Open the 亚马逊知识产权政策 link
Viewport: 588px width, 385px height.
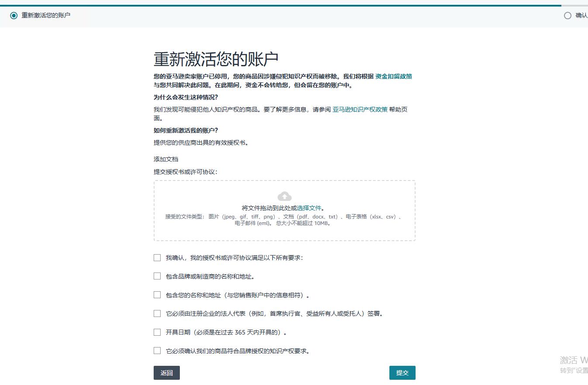click(360, 109)
